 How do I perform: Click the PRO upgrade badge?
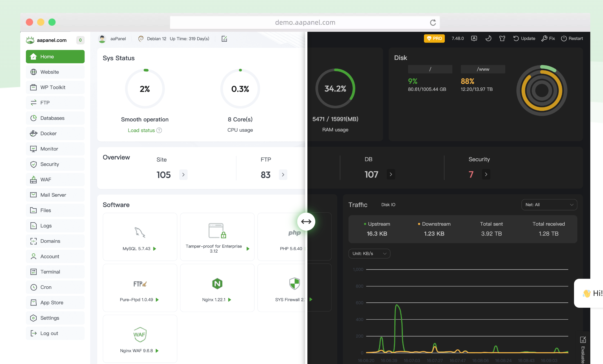[434, 39]
